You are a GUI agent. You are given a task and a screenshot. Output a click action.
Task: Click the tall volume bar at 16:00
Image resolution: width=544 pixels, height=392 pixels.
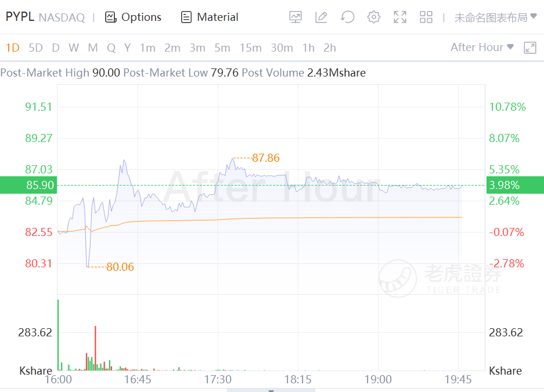[x=58, y=335]
